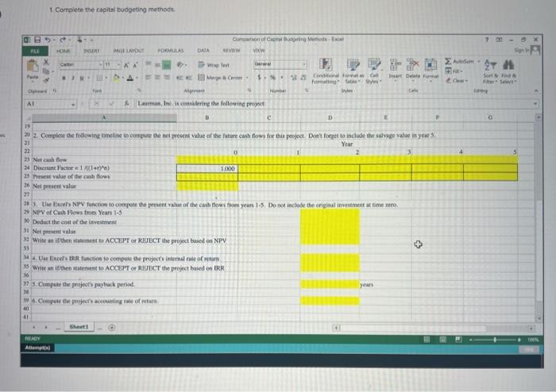Open the font size dropdown

coord(119,65)
